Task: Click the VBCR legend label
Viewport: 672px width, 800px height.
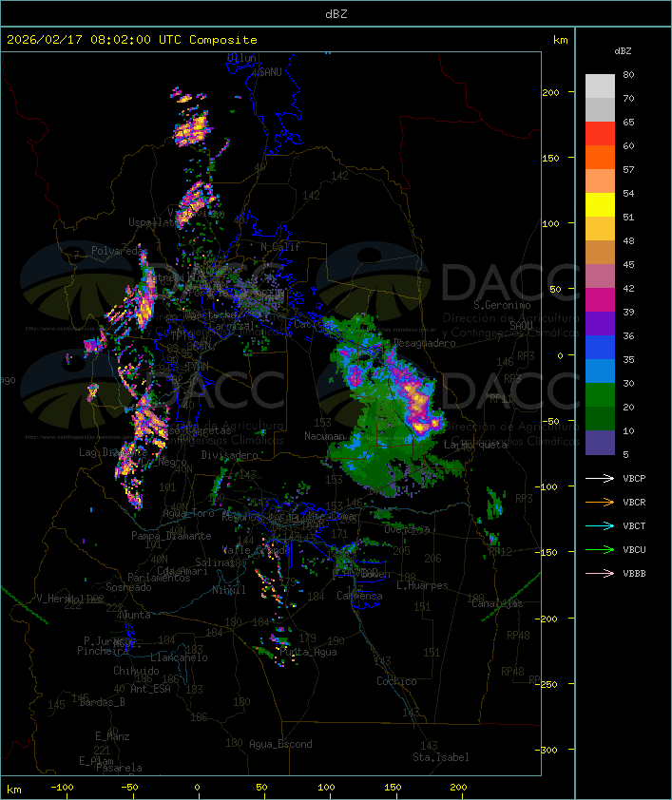Action: 634,502
